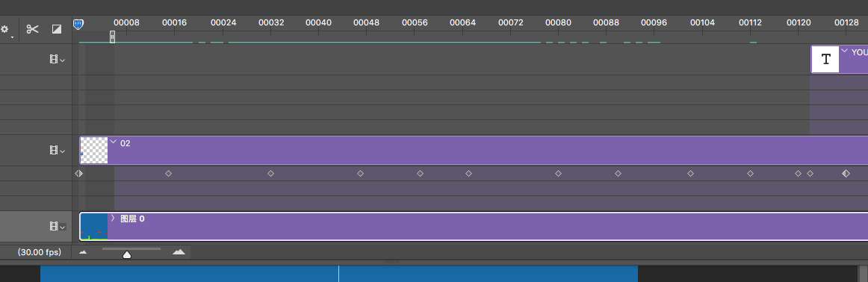Collapse the YOU text clip chevron

(844, 51)
